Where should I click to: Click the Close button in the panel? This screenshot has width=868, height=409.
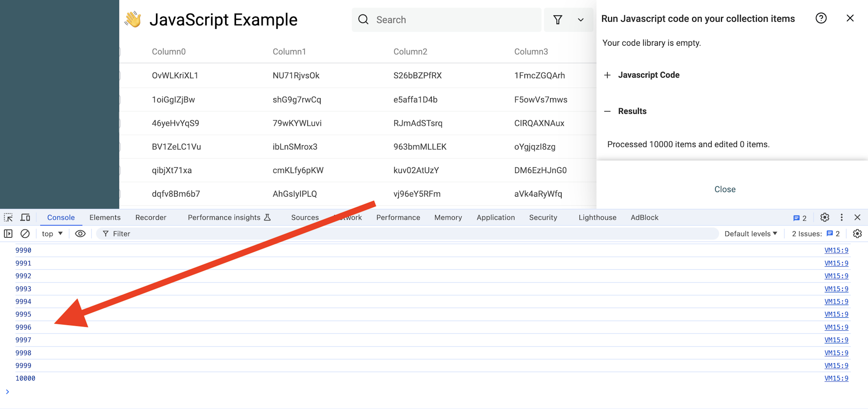click(725, 189)
